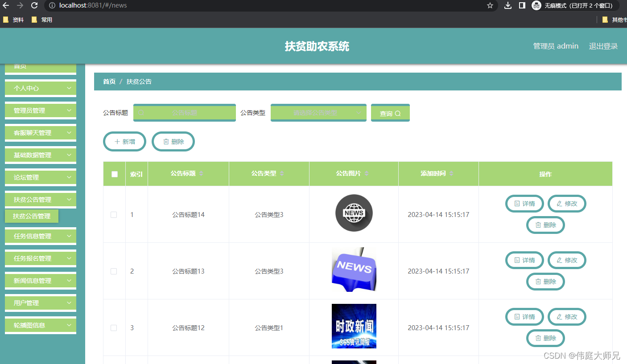Click 详情 for 公告标题12

524,317
